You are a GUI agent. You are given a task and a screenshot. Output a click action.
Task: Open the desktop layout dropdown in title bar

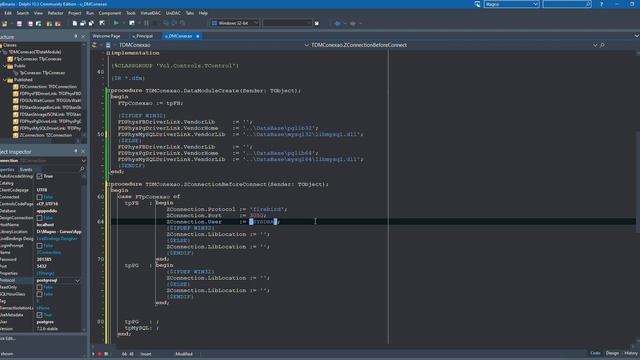click(535, 4)
